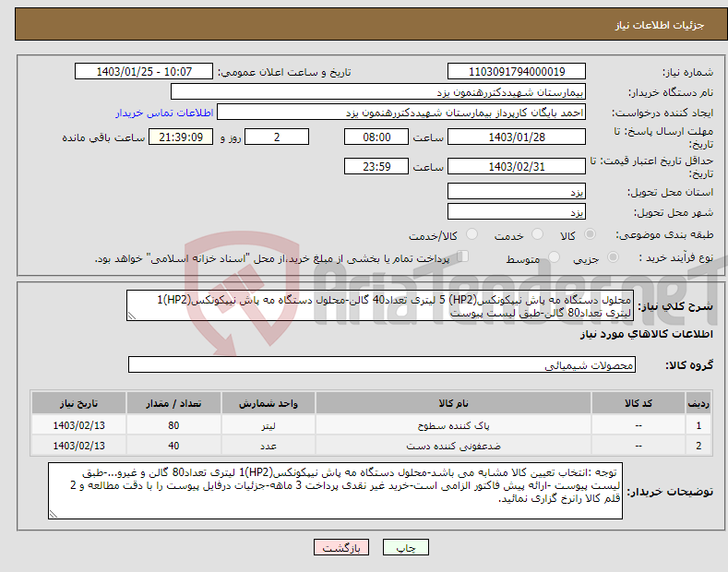This screenshot has width=728, height=572.
Task: Select the خدمت radio button
Action: tap(537, 234)
